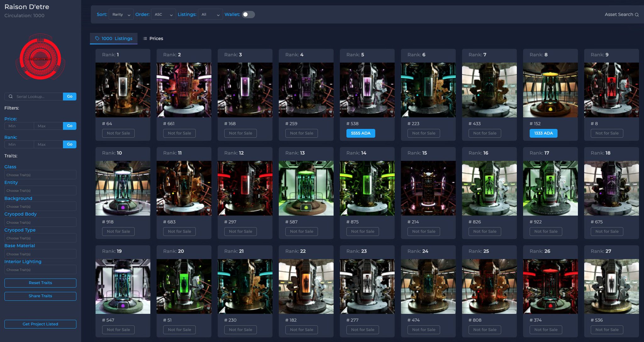This screenshot has height=342, width=644.
Task: Click the Reset Traits button
Action: click(x=40, y=283)
